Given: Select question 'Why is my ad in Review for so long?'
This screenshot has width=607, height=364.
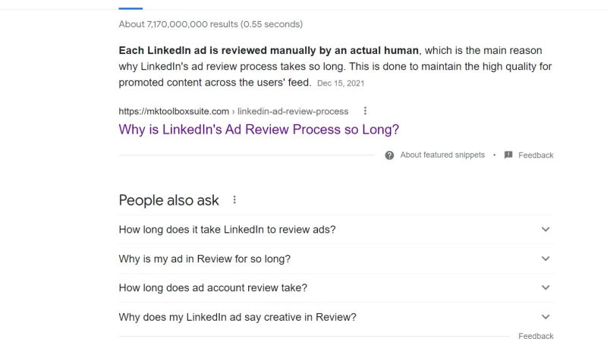Looking at the screenshot, I should point(204,259).
